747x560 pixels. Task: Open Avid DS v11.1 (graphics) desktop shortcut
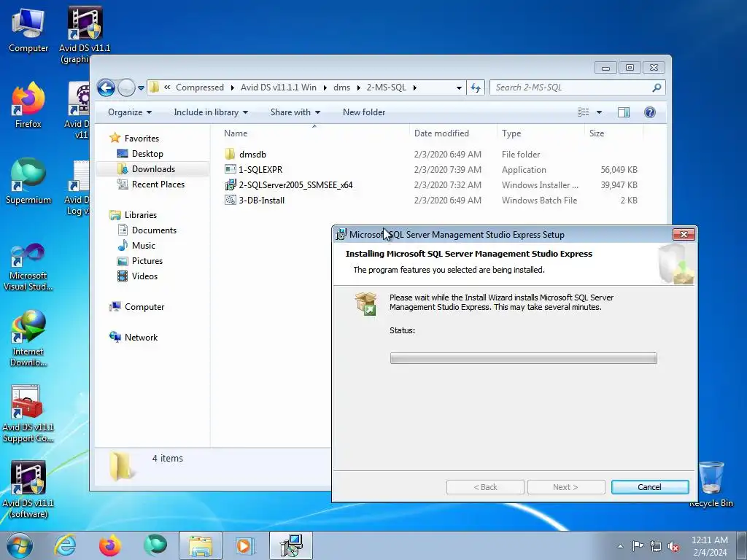coord(85,34)
